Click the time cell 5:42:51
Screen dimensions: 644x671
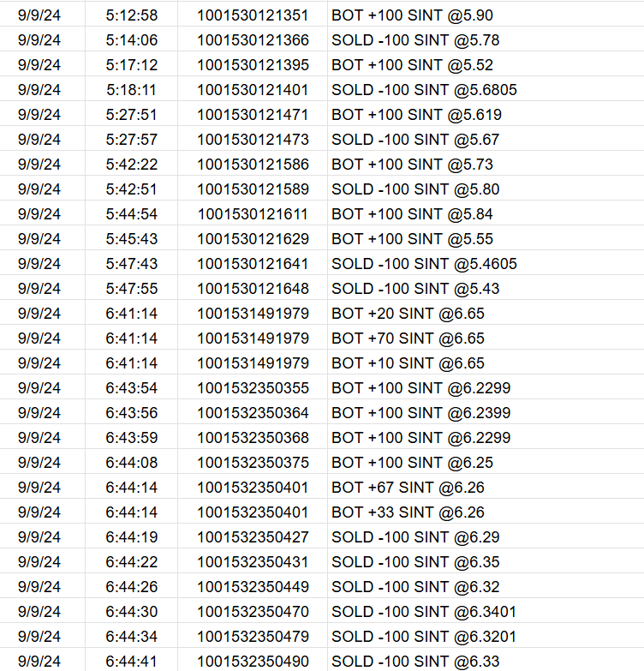(131, 189)
